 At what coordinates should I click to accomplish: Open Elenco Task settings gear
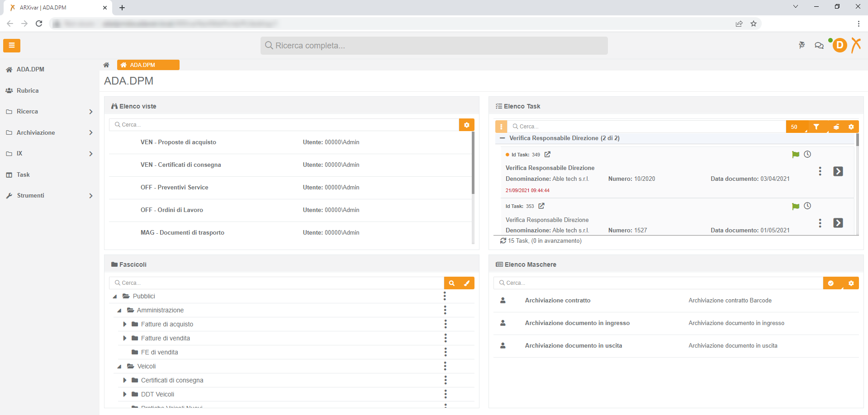pyautogui.click(x=852, y=127)
